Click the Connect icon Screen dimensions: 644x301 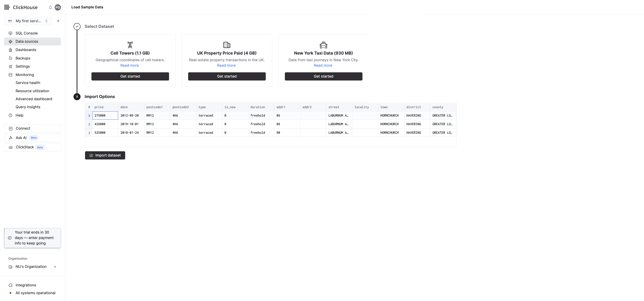pyautogui.click(x=11, y=128)
